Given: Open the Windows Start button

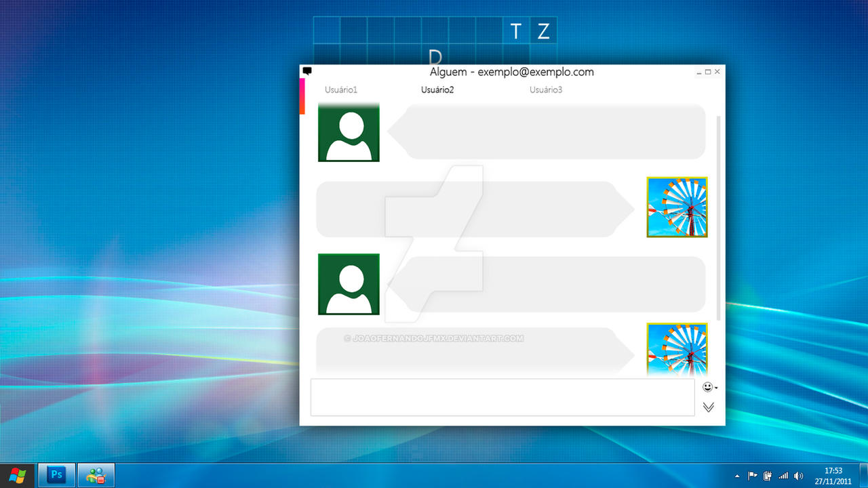Looking at the screenshot, I should coord(18,475).
